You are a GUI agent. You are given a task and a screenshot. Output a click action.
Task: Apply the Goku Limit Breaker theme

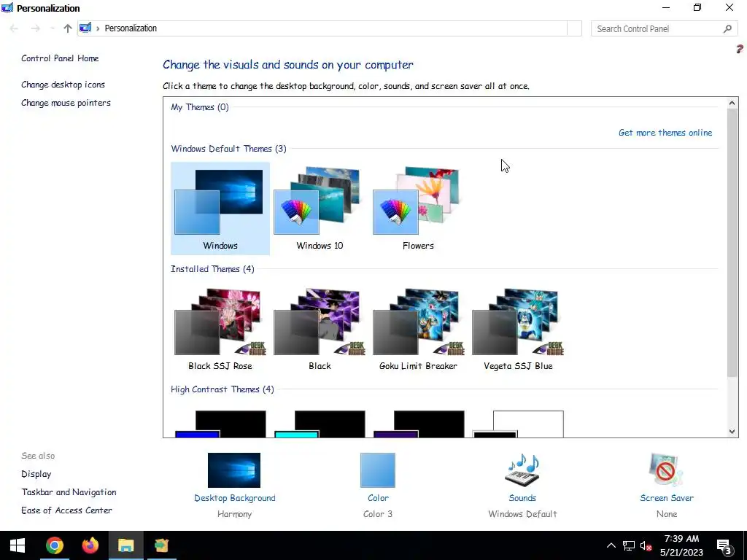(x=418, y=329)
